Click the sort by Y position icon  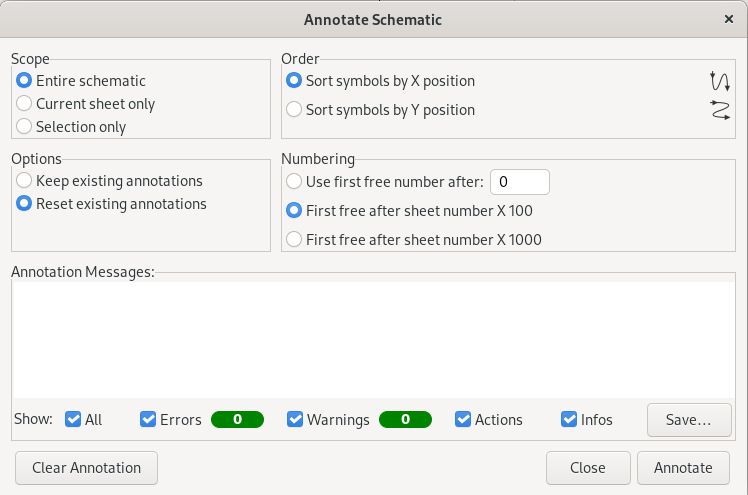click(x=719, y=110)
